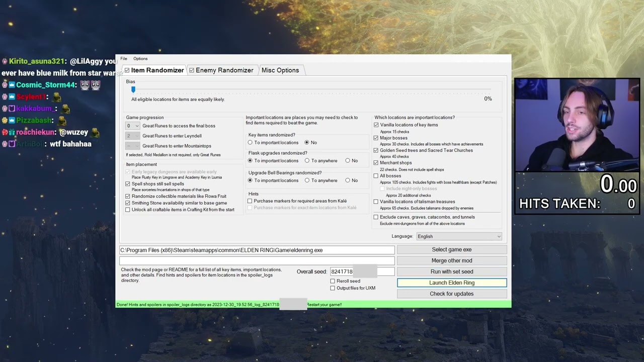Click roachiekun username in chat
The image size is (644, 362).
click(35, 132)
